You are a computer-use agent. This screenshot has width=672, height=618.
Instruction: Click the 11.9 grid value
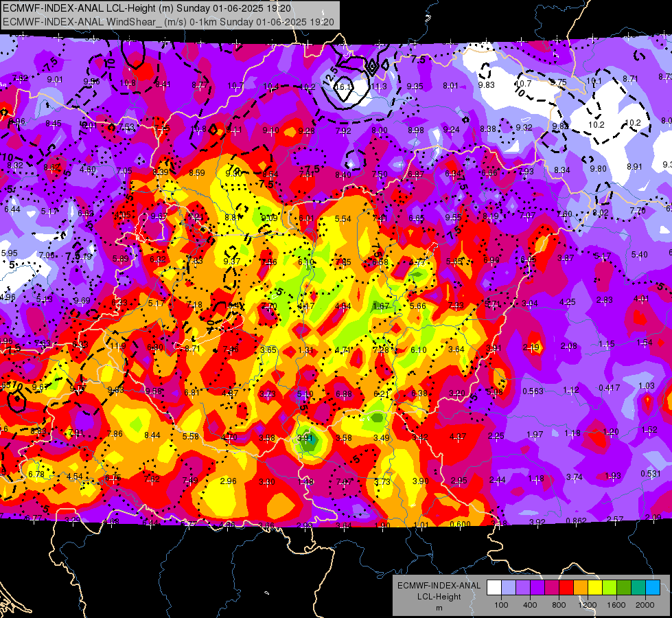(x=118, y=345)
